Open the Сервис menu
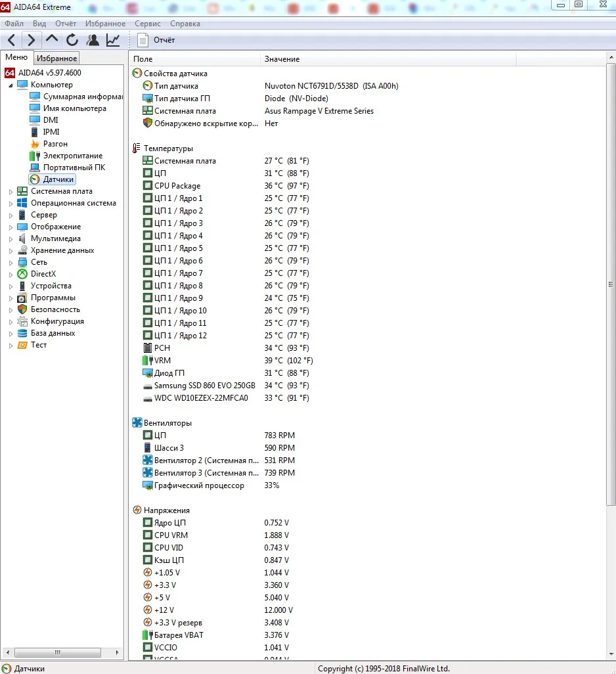This screenshot has width=616, height=674. point(147,24)
